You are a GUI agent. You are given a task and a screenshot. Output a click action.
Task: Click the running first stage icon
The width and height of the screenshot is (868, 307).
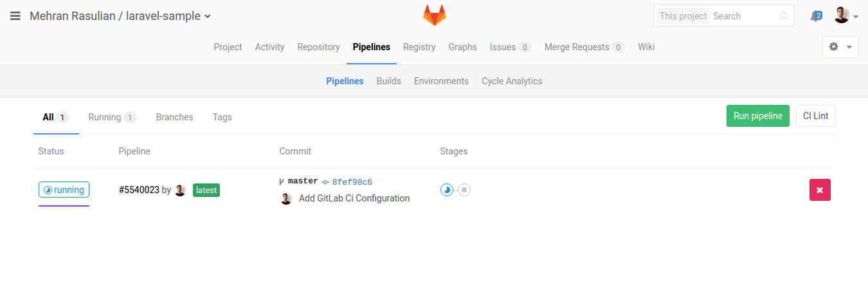pyautogui.click(x=447, y=190)
